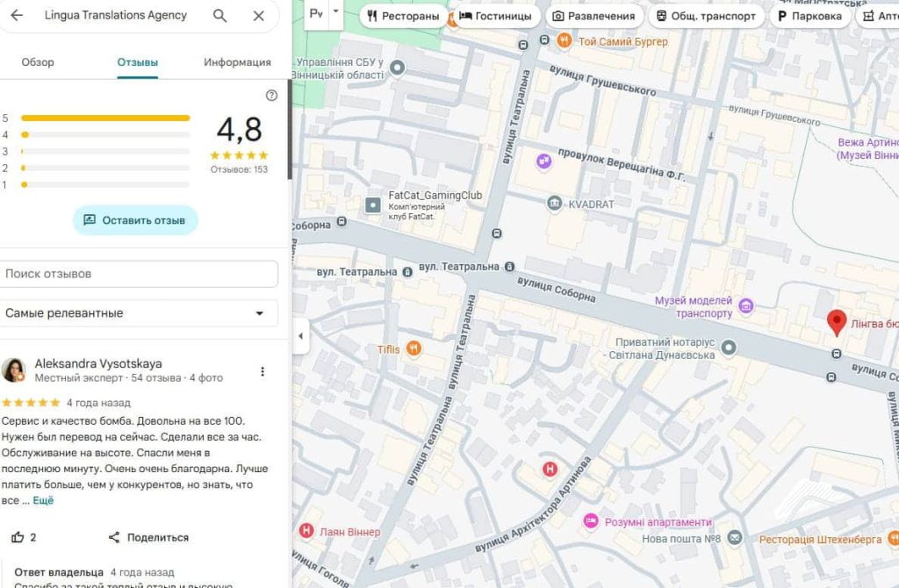Viewport: 899px width, 588px height.
Task: Select the Развлечения filter chip
Action: pos(594,16)
